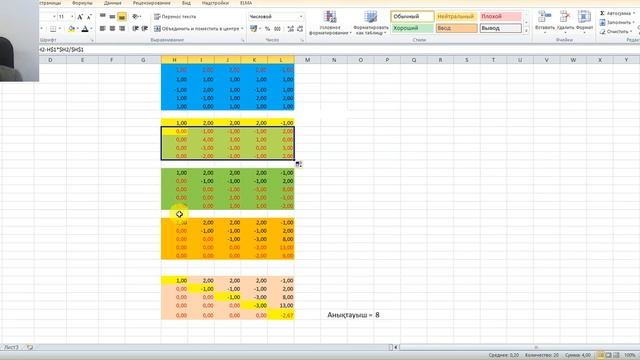Viewport: 640px width, 360px height.
Task: Open the paste options smart tag
Action: point(299,164)
